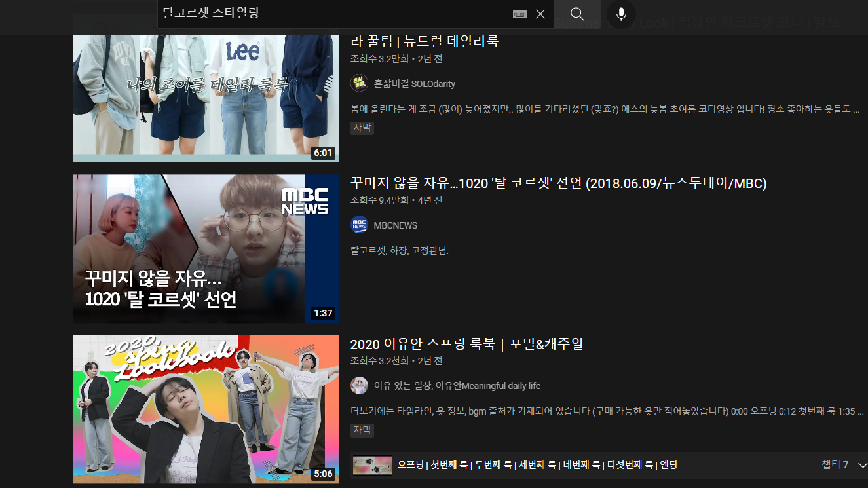Open video title ending with 뉴트럴 데일리룩
868x488 pixels.
425,41
